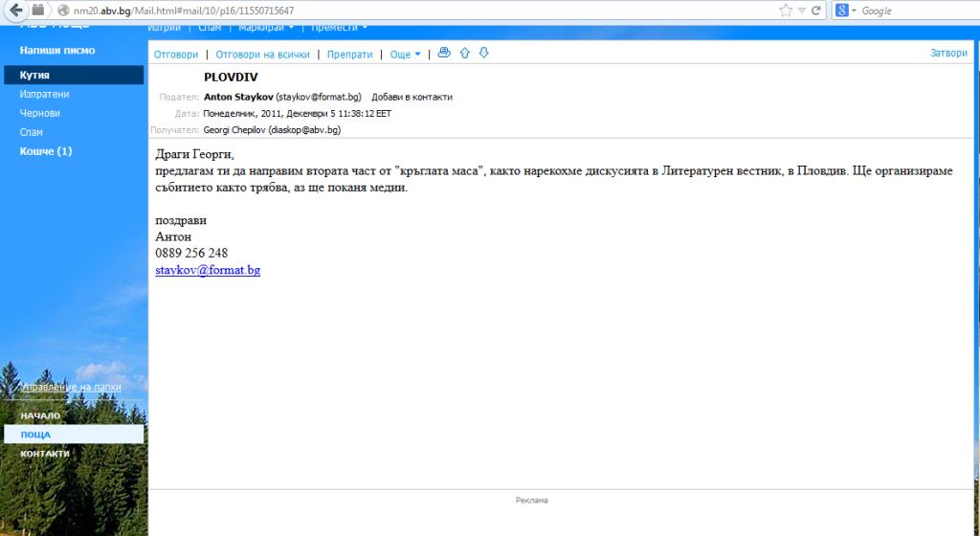Open the Спам folder in sidebar
Screen dimensions: 980x536
click(32, 132)
